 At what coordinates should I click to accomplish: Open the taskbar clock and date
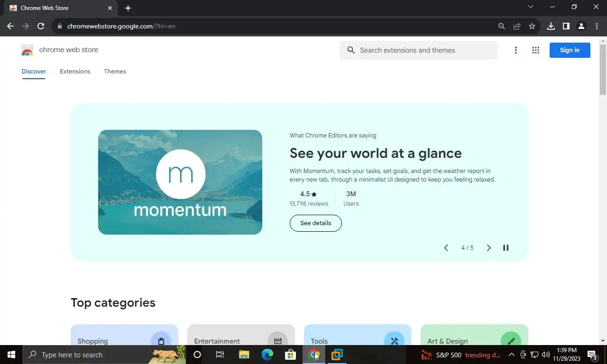coord(566,355)
